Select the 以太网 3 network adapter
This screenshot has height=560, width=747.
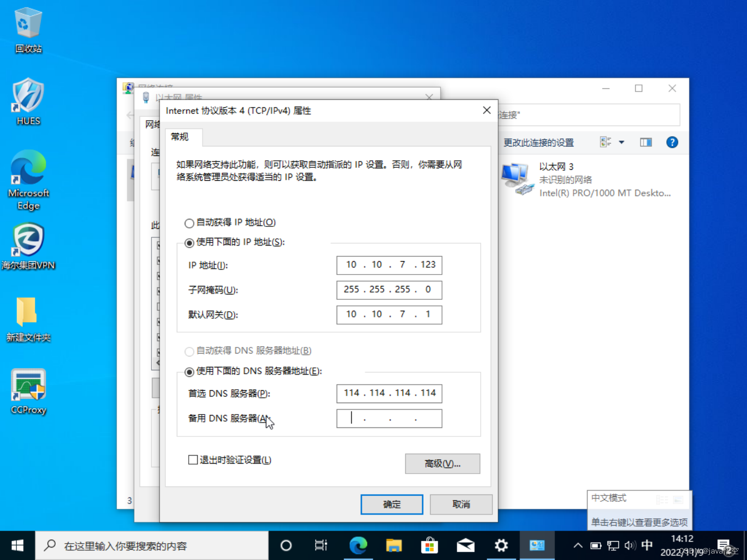pos(586,180)
